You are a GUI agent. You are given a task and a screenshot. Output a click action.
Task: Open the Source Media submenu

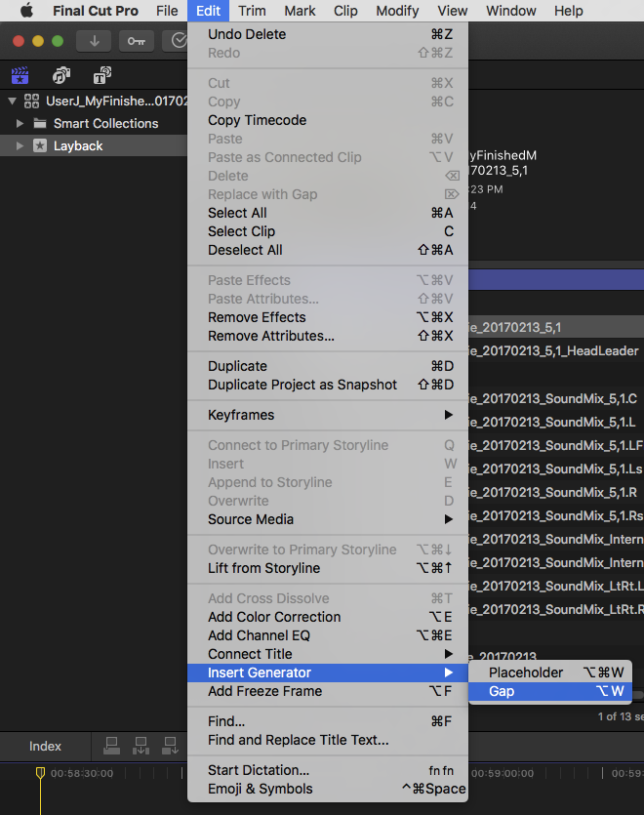[x=328, y=519]
